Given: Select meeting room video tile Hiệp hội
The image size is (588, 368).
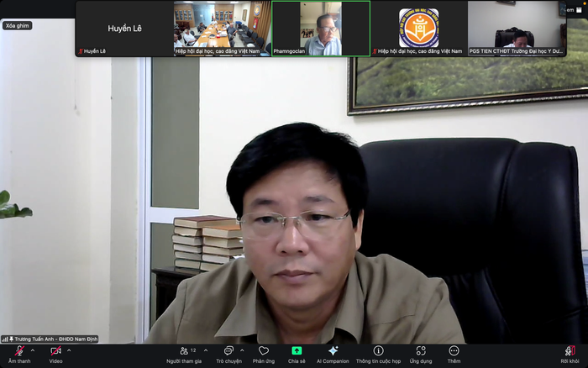Looking at the screenshot, I should pos(222,29).
